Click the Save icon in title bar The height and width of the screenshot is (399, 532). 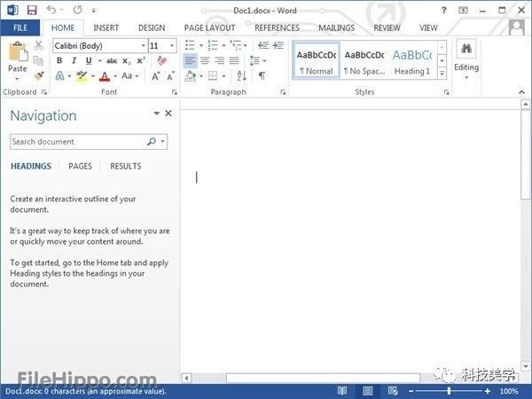coord(32,10)
